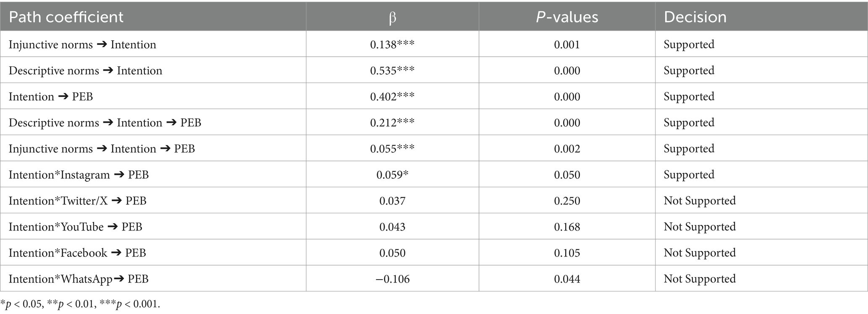Select the Intention*Facebook → PEB cell
The height and width of the screenshot is (314, 868).
77,253
